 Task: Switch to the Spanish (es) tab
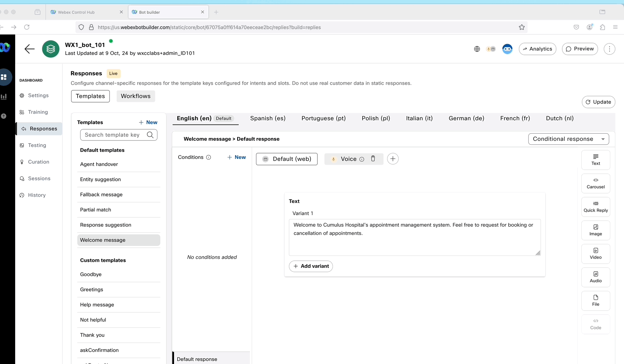[268, 118]
